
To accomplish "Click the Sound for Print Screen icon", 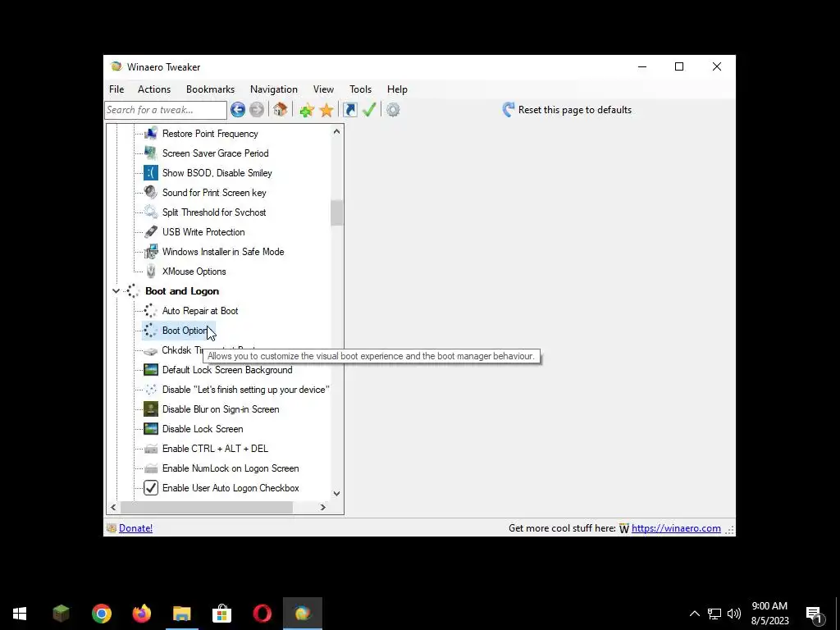I will click(151, 192).
